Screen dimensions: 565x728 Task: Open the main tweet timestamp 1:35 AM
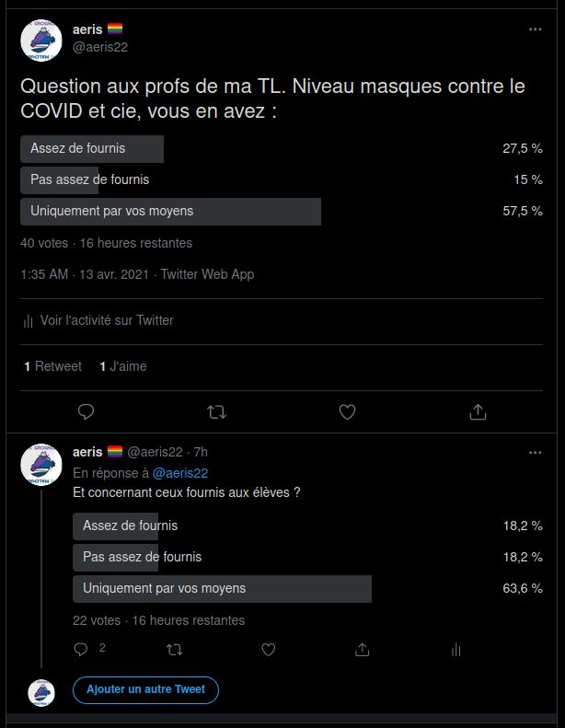(x=44, y=274)
